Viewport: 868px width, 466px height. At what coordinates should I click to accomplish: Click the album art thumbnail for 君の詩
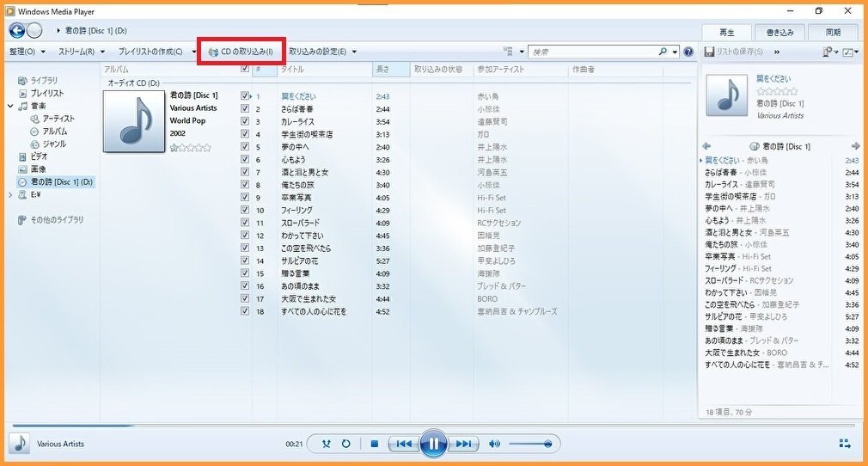[x=134, y=121]
